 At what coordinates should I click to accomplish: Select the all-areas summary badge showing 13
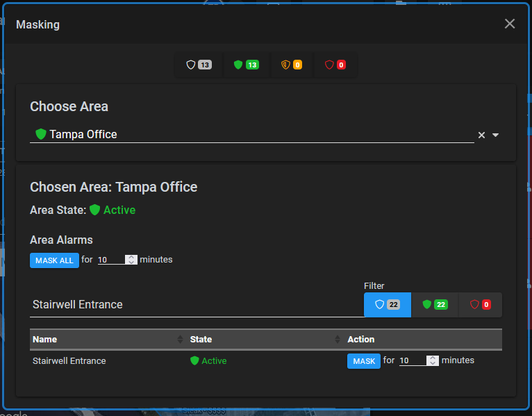pos(199,65)
